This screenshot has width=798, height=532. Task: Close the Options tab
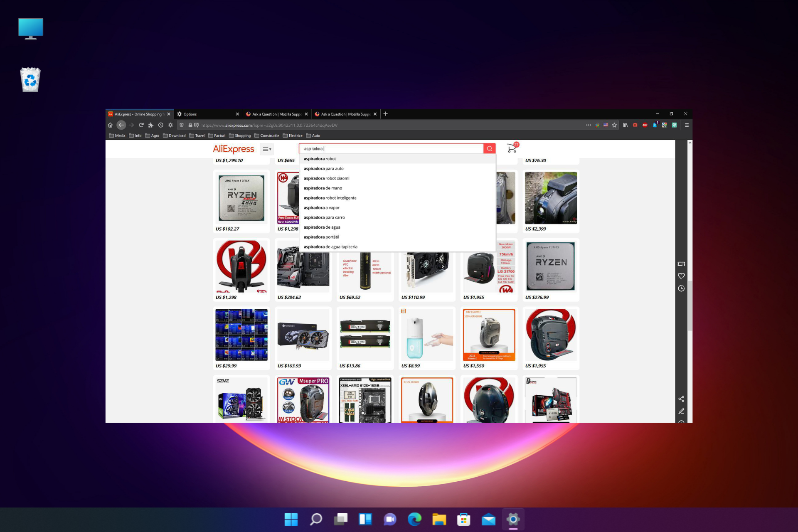[237, 114]
